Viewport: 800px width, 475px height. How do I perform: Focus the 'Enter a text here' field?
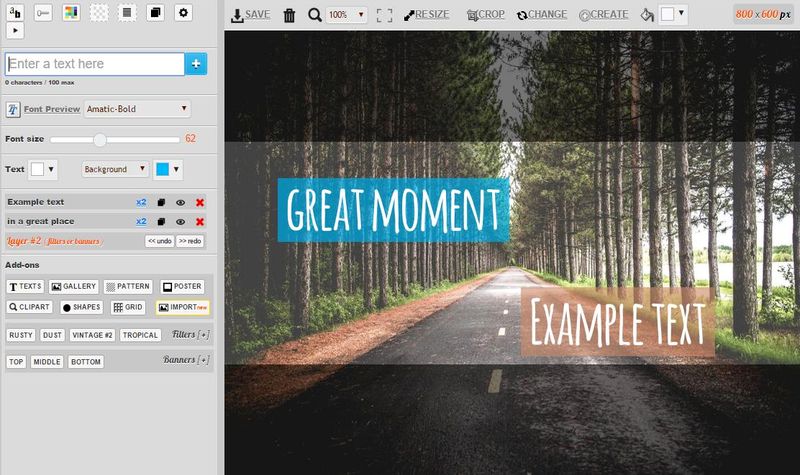pos(95,64)
